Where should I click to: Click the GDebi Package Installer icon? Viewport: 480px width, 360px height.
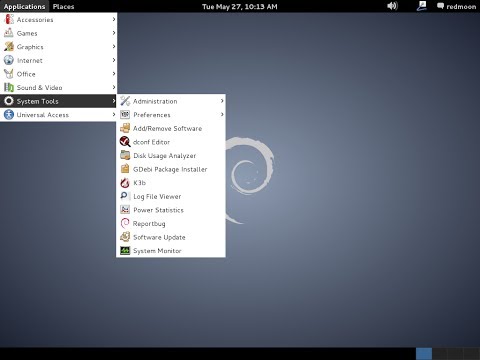pyautogui.click(x=125, y=169)
